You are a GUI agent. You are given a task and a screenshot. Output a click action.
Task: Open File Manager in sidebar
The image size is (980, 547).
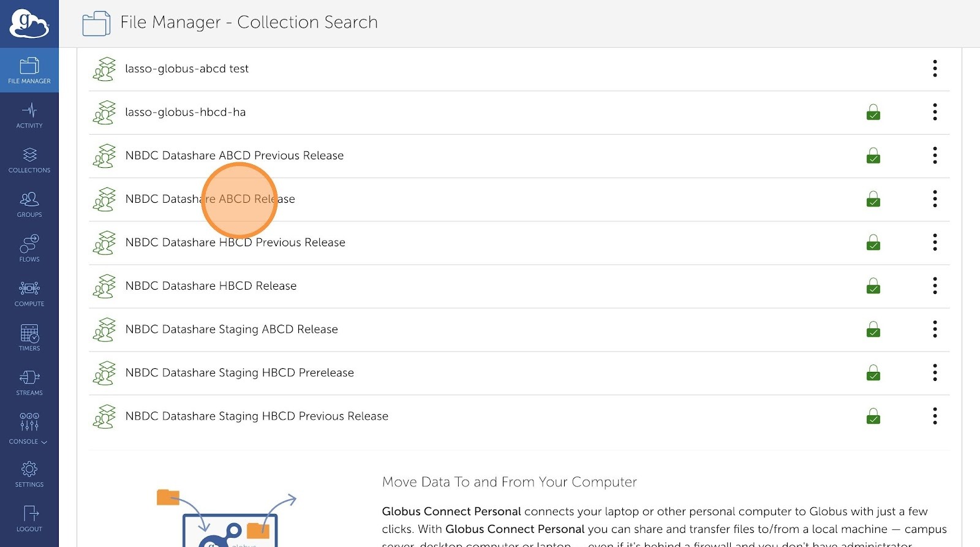pos(29,70)
